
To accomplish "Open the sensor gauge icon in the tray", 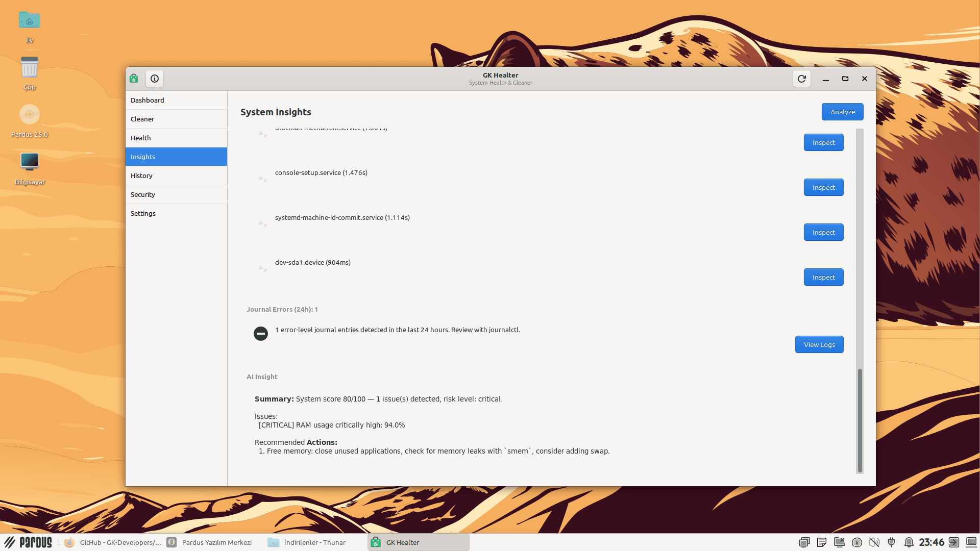I will coord(856,542).
